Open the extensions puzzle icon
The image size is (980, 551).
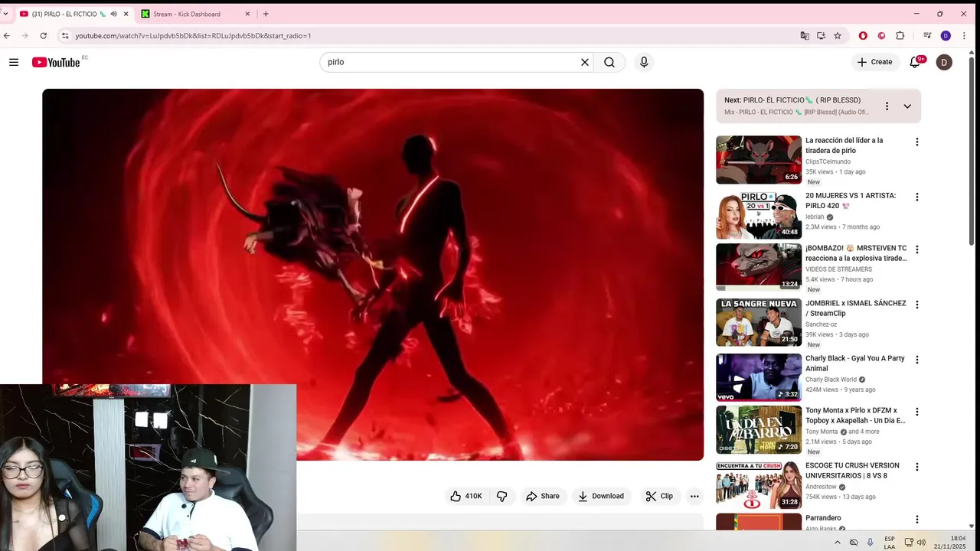[900, 35]
